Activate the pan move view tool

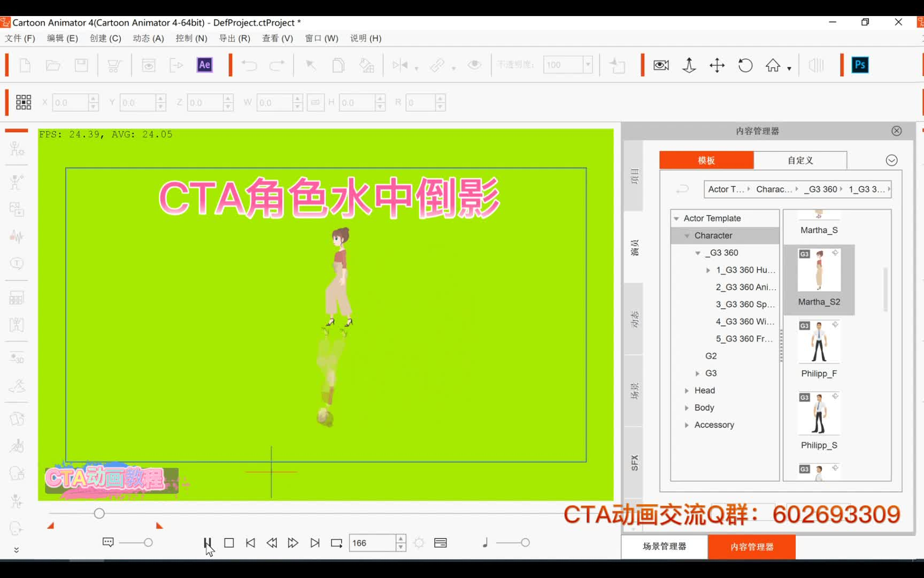(x=717, y=65)
